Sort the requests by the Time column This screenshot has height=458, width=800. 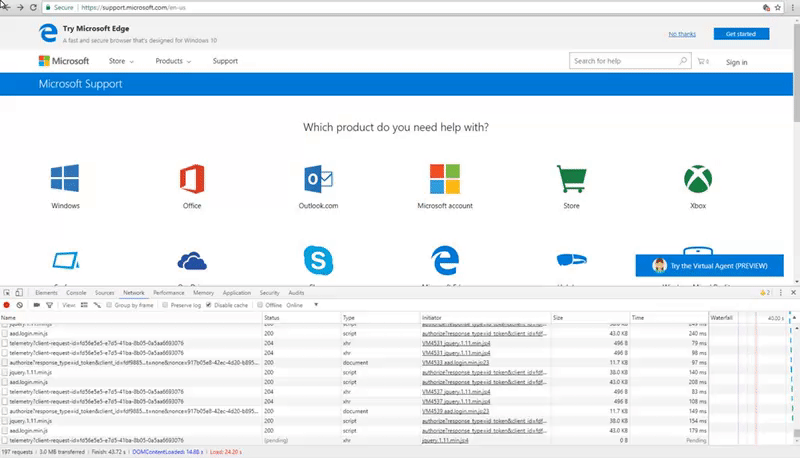tap(669, 318)
